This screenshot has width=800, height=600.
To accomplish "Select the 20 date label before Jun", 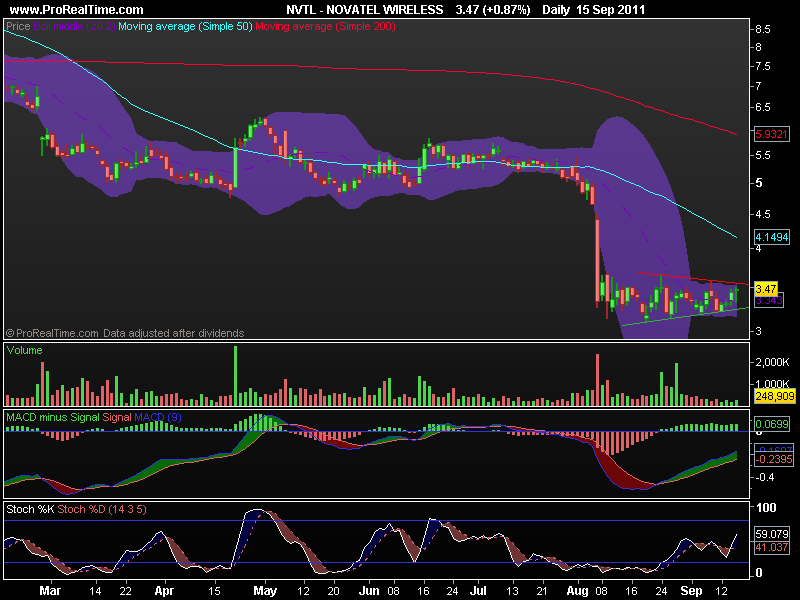I will pyautogui.click(x=334, y=591).
